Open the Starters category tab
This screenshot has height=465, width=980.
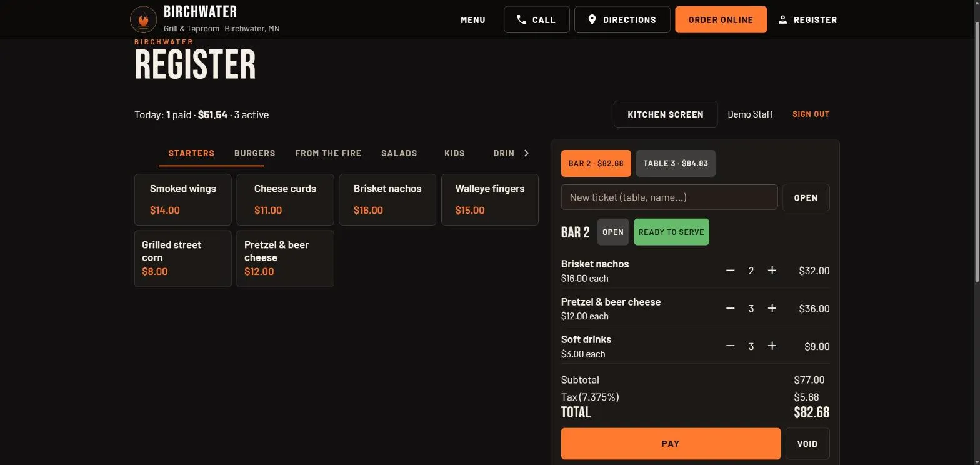point(191,153)
